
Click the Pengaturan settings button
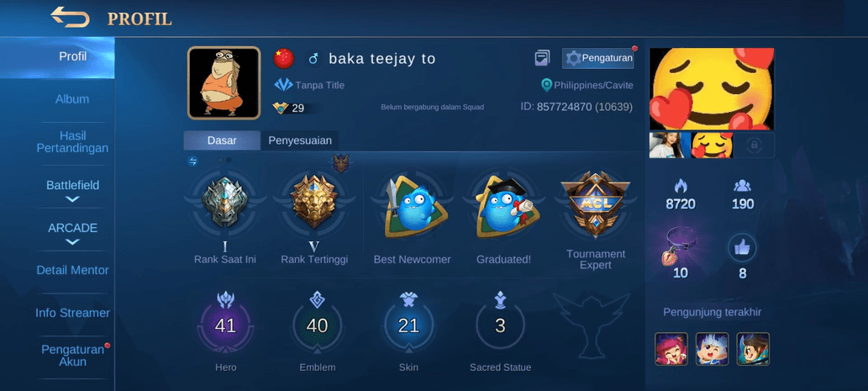(x=598, y=58)
